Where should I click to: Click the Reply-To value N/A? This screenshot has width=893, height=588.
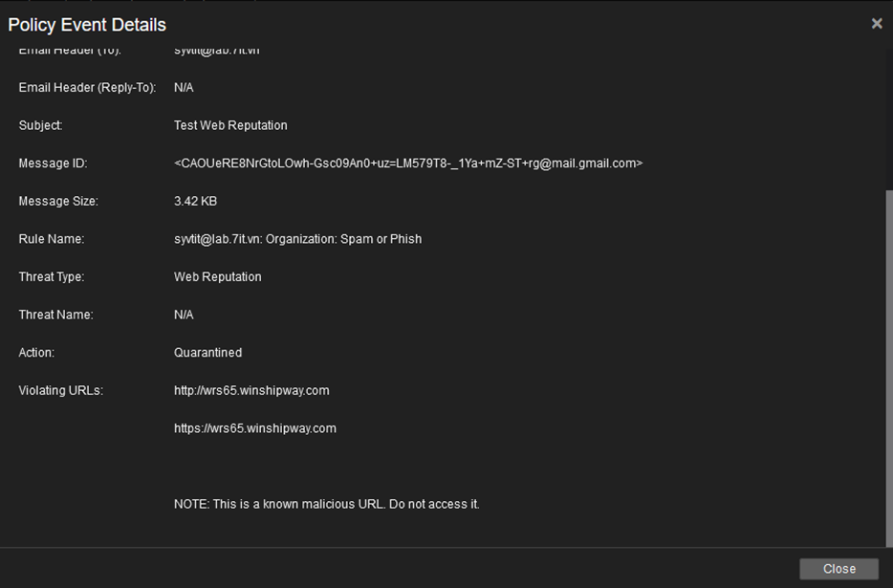pos(184,88)
